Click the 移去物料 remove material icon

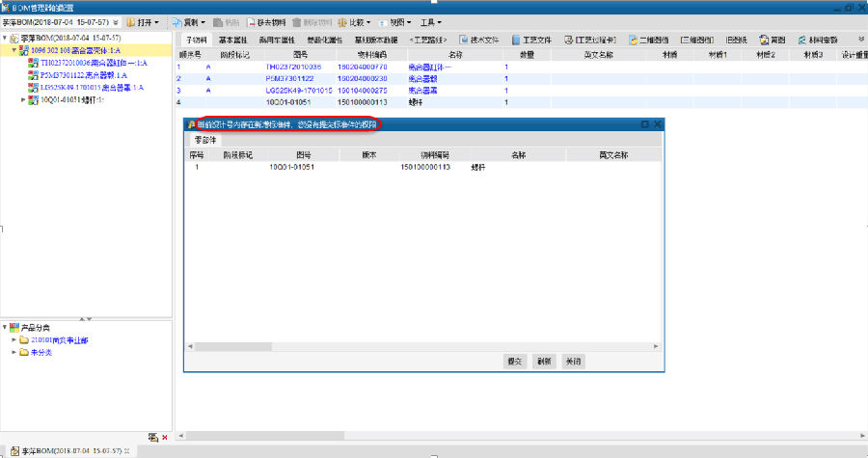[265, 21]
